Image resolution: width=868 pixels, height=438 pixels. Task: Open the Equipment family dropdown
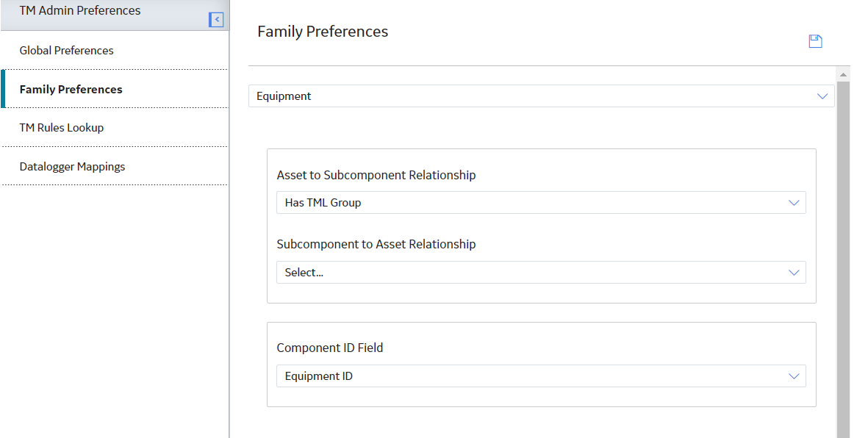click(541, 96)
